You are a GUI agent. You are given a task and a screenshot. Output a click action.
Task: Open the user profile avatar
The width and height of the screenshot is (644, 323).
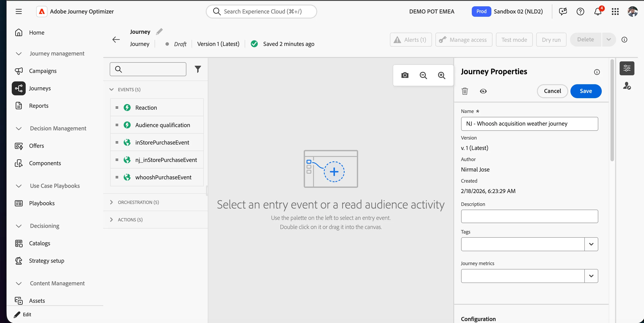632,12
